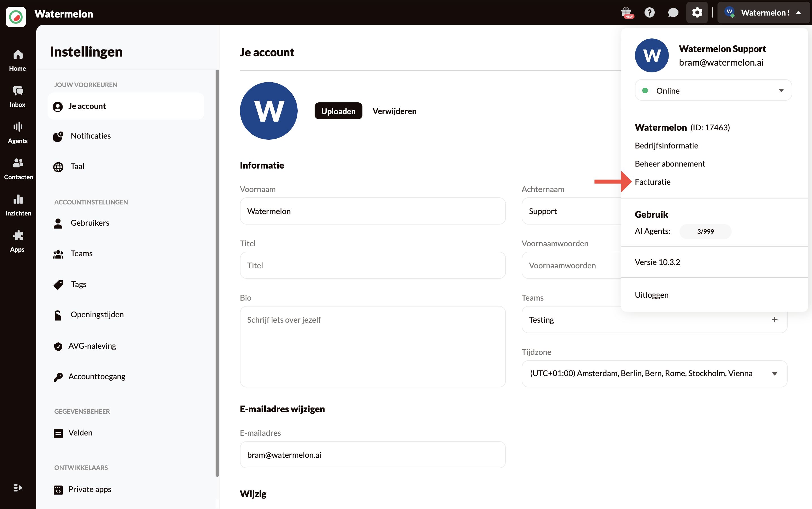Click the Tags label icon
Image resolution: width=812 pixels, height=509 pixels.
pyautogui.click(x=58, y=285)
